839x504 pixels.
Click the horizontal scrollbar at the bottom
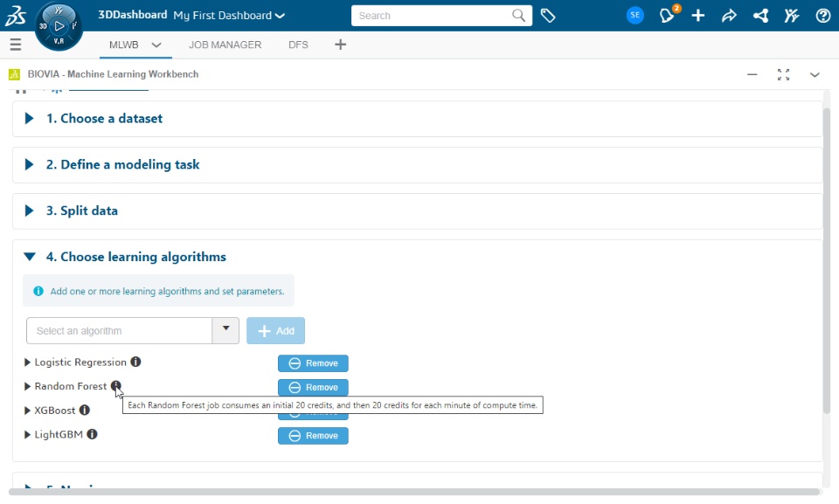click(414, 492)
